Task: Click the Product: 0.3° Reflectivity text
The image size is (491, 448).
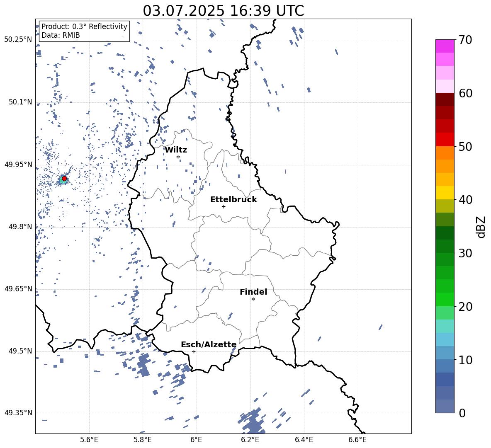Action: coord(84,26)
